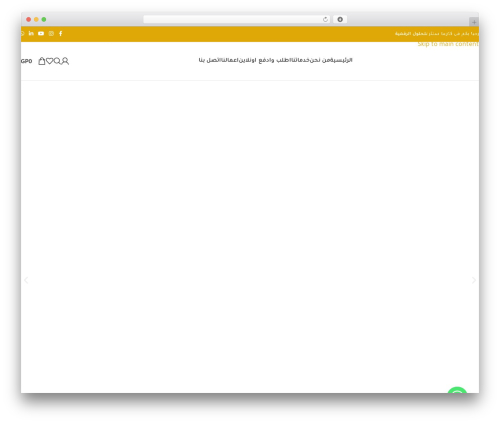
Task: Open the من نحن menu item
Action: pos(320,60)
